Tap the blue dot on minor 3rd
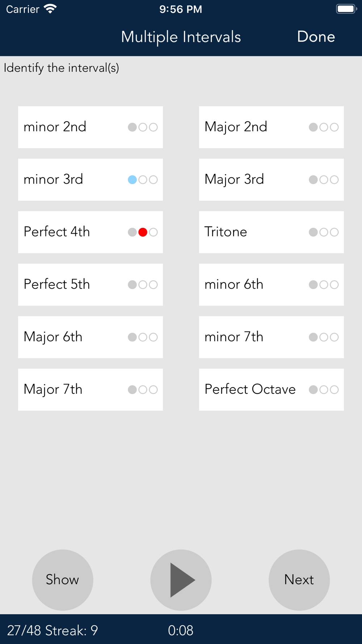Image resolution: width=362 pixels, height=644 pixels. pyautogui.click(x=132, y=180)
